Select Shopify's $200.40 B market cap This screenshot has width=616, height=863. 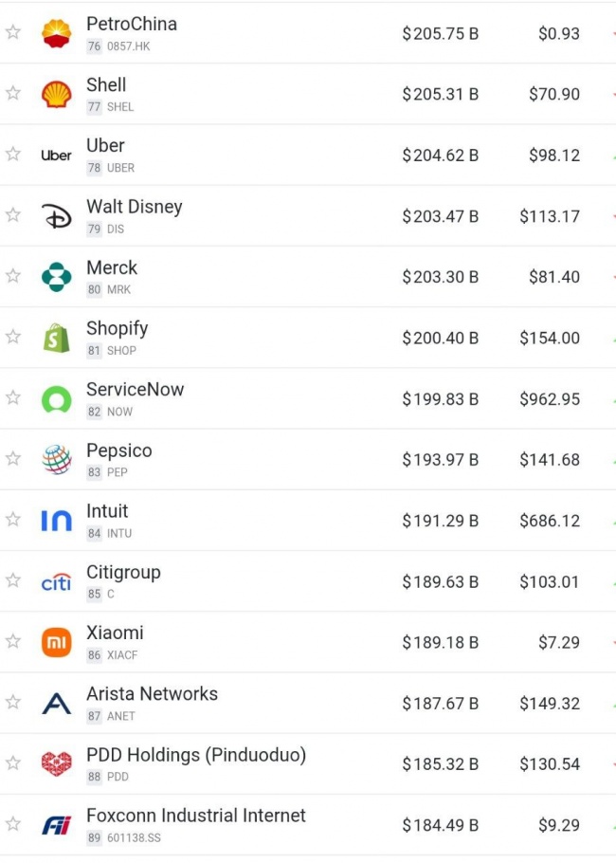coord(440,339)
